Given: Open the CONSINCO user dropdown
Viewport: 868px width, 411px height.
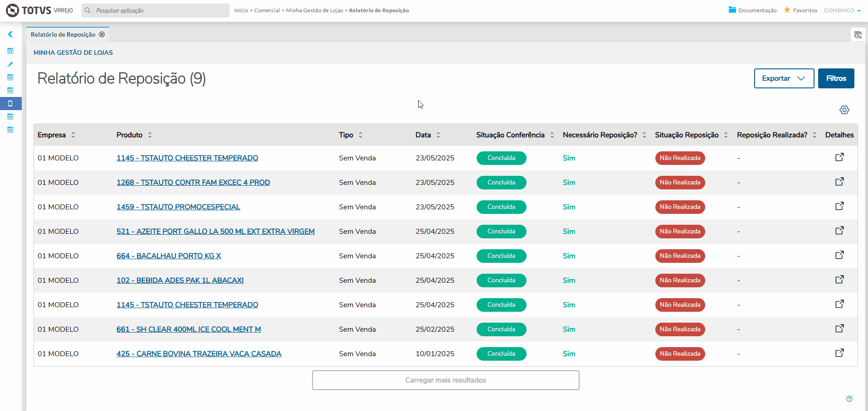Looking at the screenshot, I should (x=842, y=10).
